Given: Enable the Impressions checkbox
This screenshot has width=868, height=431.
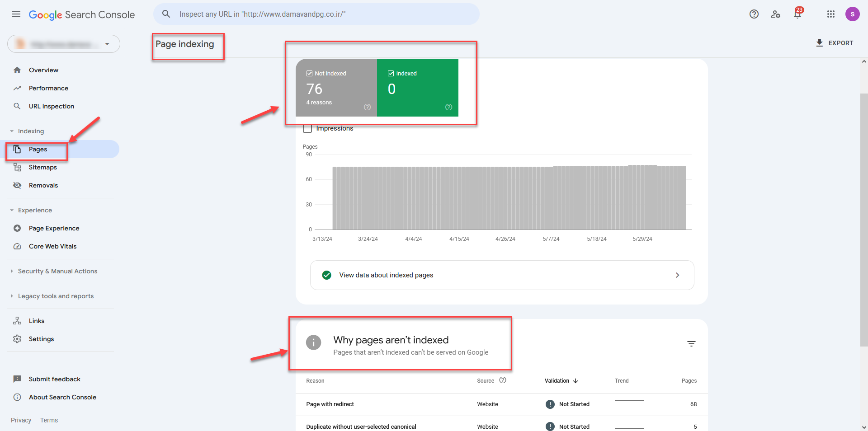Looking at the screenshot, I should 307,128.
